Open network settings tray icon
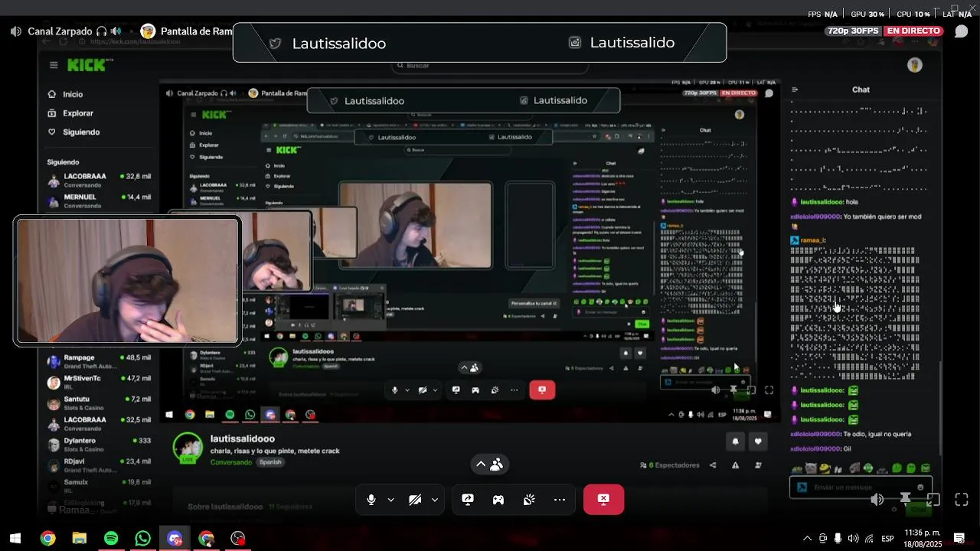The image size is (980, 551). (869, 539)
